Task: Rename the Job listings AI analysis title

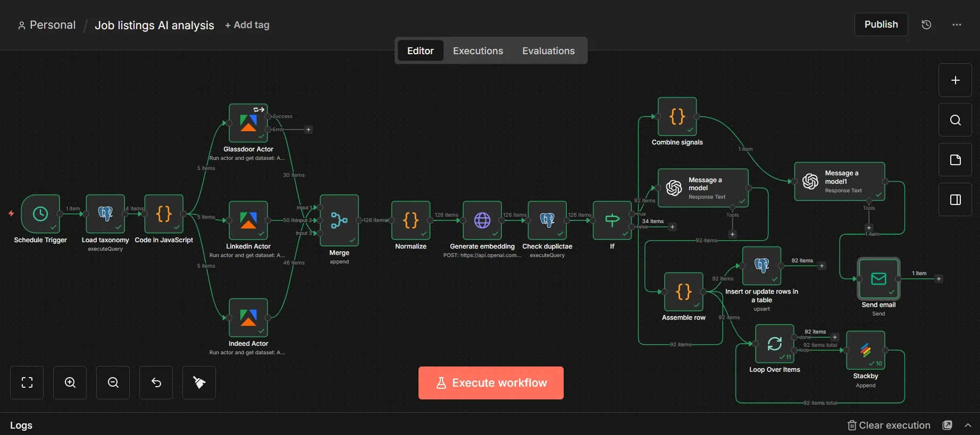Action: [154, 25]
